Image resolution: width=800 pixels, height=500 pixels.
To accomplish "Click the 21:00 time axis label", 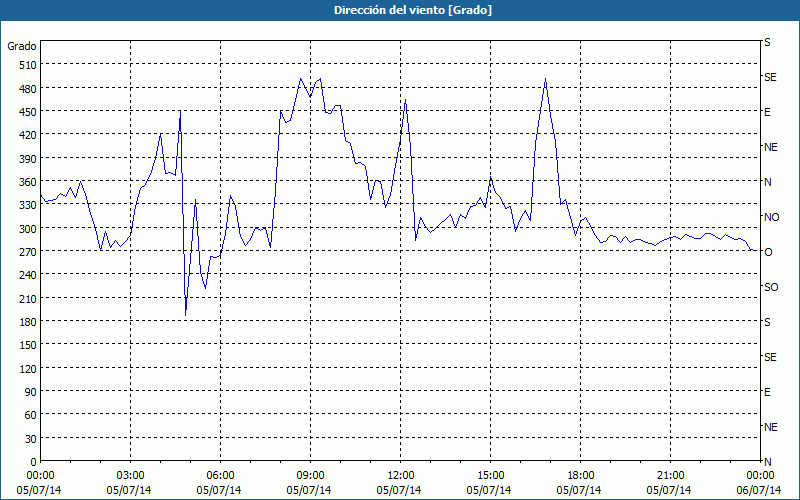I will [x=670, y=476].
